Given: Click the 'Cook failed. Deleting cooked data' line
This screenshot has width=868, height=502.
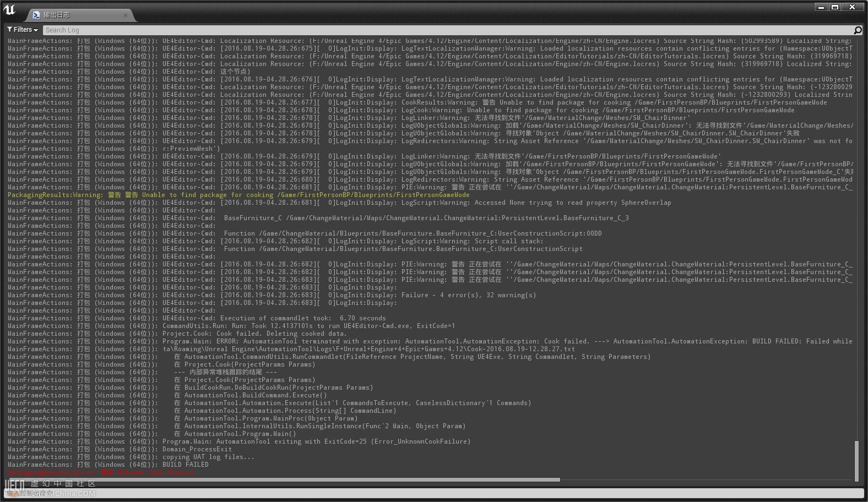Looking at the screenshot, I should click(x=254, y=334).
